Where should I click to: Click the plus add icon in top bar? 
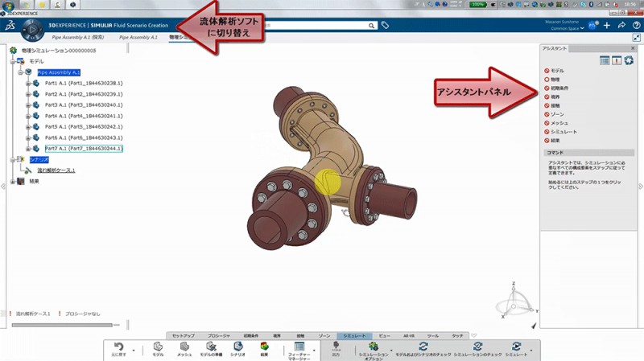[x=607, y=26]
